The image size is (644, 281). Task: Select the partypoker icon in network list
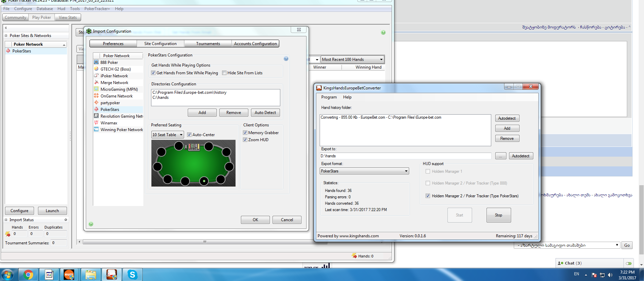[x=96, y=103]
